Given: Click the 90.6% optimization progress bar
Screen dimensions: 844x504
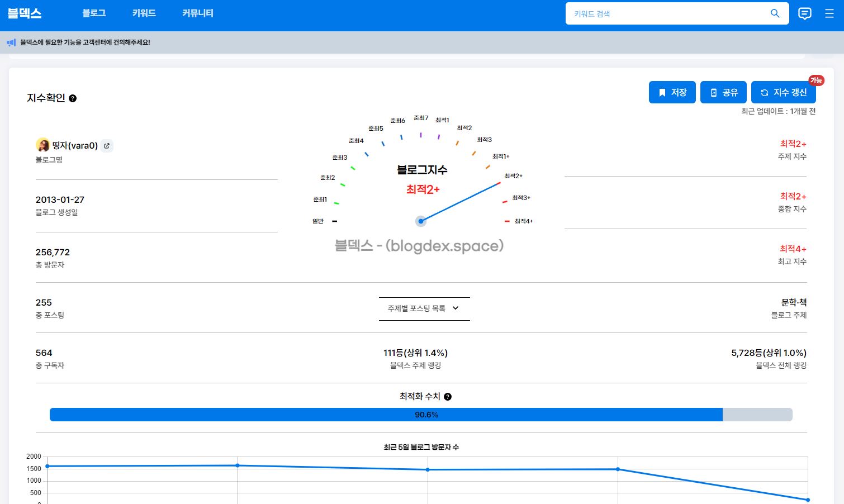Looking at the screenshot, I should click(420, 415).
